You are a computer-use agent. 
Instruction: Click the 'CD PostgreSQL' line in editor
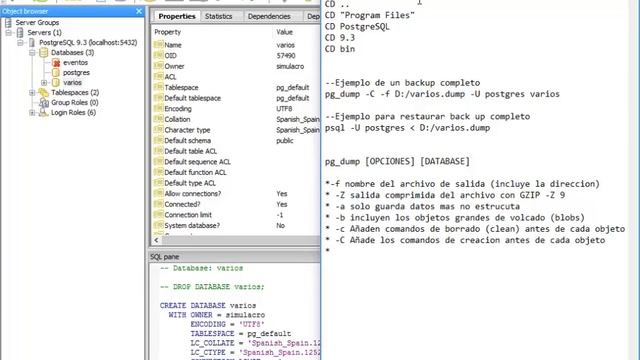pyautogui.click(x=357, y=27)
